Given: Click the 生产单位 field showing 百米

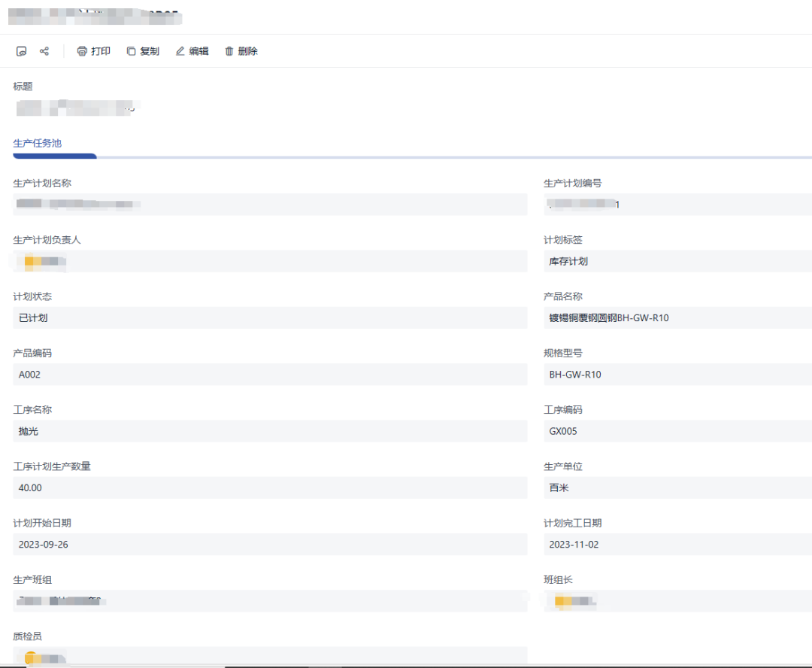Looking at the screenshot, I should pos(677,487).
